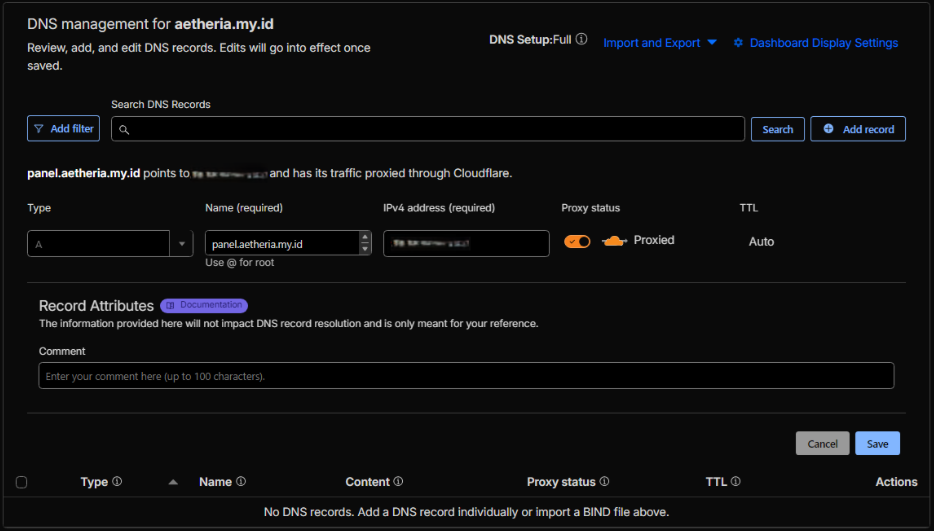This screenshot has height=531, width=934.
Task: Click the info icon beside Name column
Action: [x=241, y=482]
